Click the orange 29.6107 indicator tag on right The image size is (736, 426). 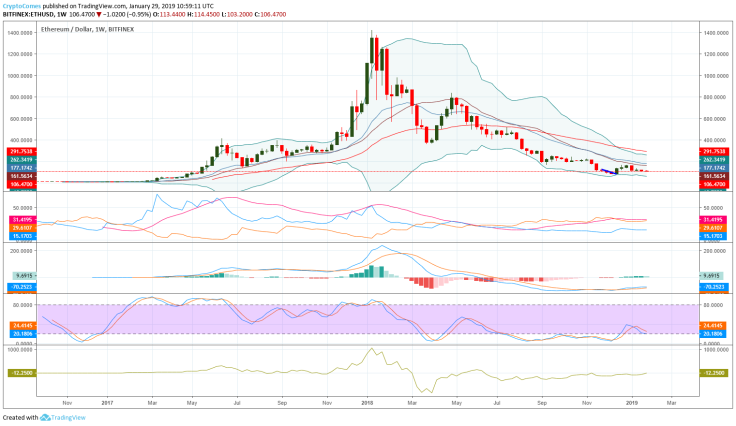pos(713,228)
